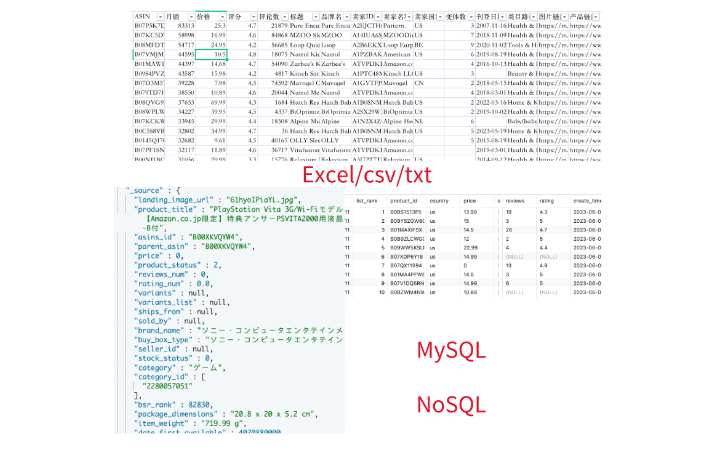Click the "ships_from" JSON line
720x450 pixels.
point(175,312)
